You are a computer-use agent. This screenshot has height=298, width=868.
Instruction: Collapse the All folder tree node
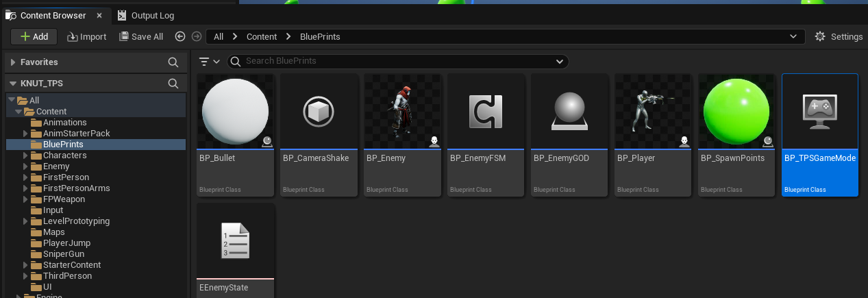coord(11,100)
